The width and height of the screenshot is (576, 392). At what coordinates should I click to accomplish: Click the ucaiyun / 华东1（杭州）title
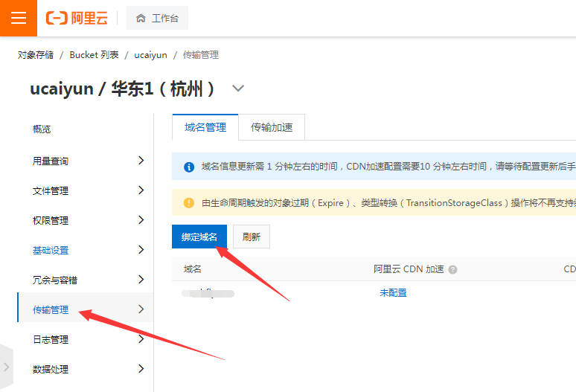click(x=122, y=89)
